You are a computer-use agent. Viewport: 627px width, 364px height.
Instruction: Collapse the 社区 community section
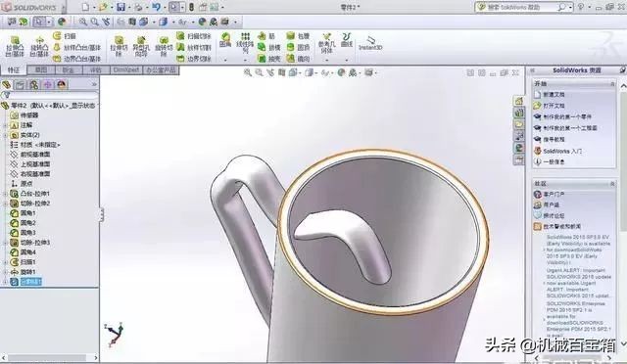click(611, 184)
